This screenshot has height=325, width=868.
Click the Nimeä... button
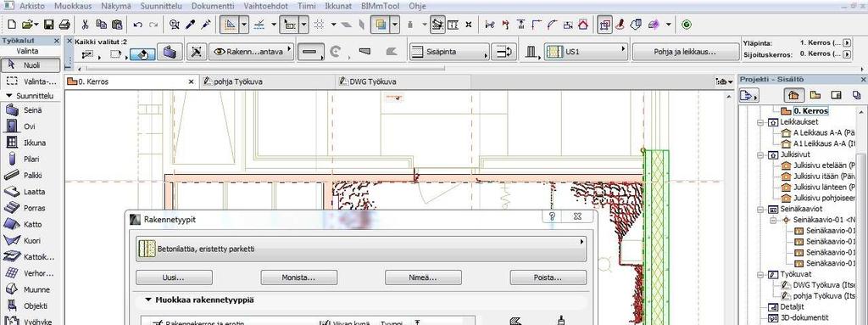click(424, 277)
